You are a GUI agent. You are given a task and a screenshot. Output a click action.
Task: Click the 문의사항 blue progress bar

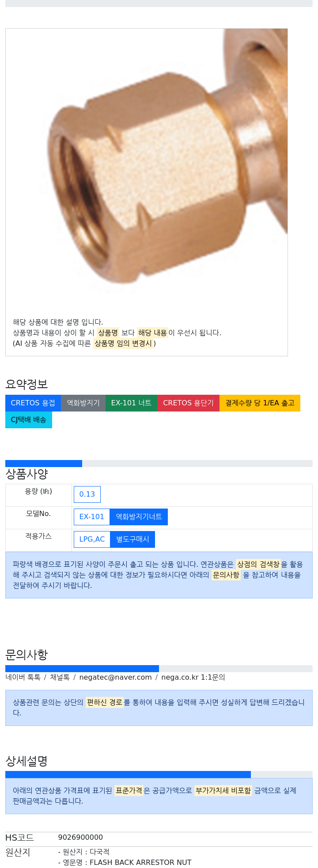(82, 669)
